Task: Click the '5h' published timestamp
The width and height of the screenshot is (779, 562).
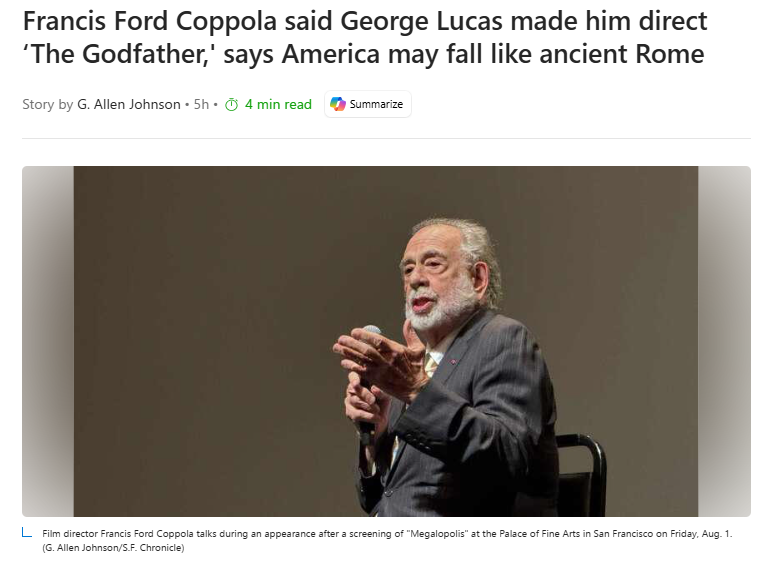Action: click(201, 104)
